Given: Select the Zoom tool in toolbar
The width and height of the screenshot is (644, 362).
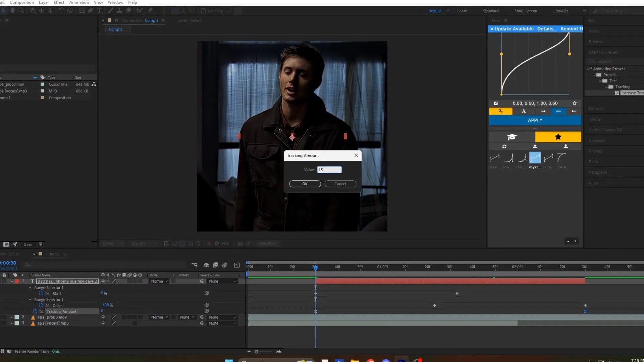Looking at the screenshot, I should point(21,11).
